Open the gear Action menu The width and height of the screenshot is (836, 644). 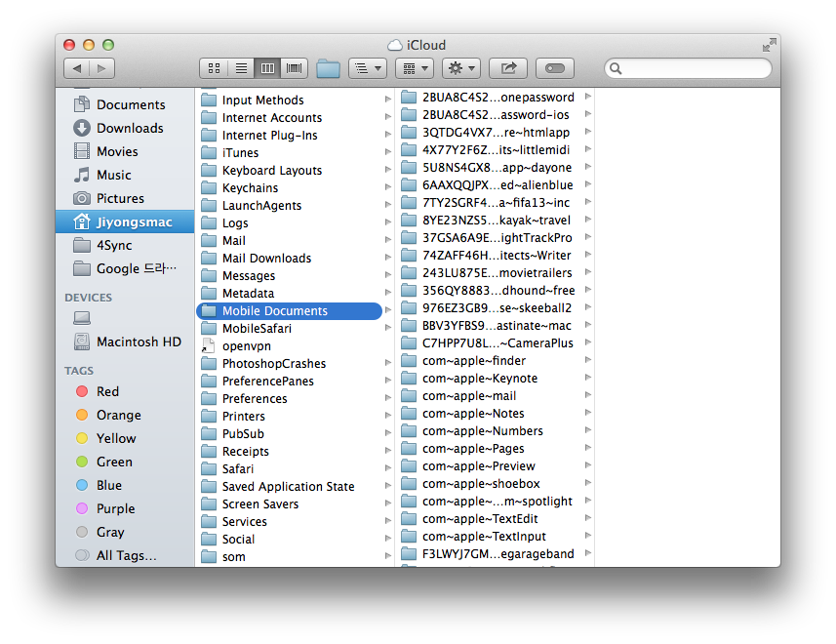461,68
